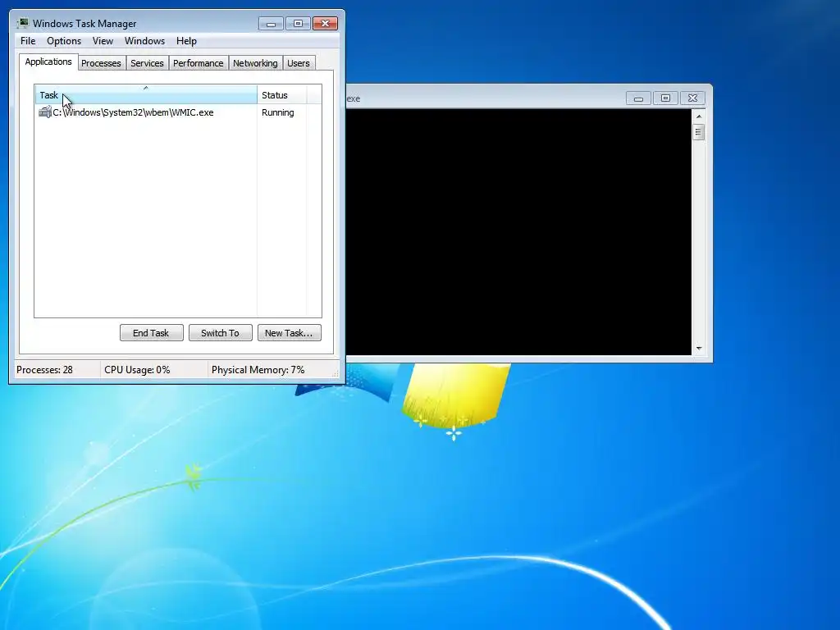Switch to the Users tab

[298, 63]
